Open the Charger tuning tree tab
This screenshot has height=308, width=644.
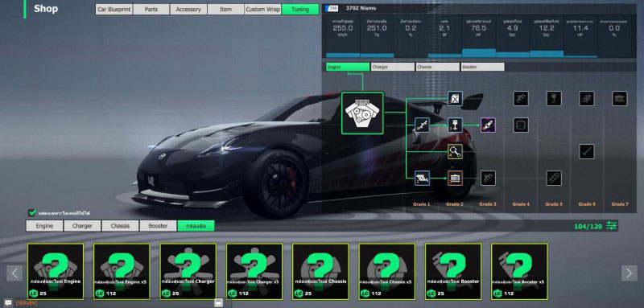[x=393, y=67]
